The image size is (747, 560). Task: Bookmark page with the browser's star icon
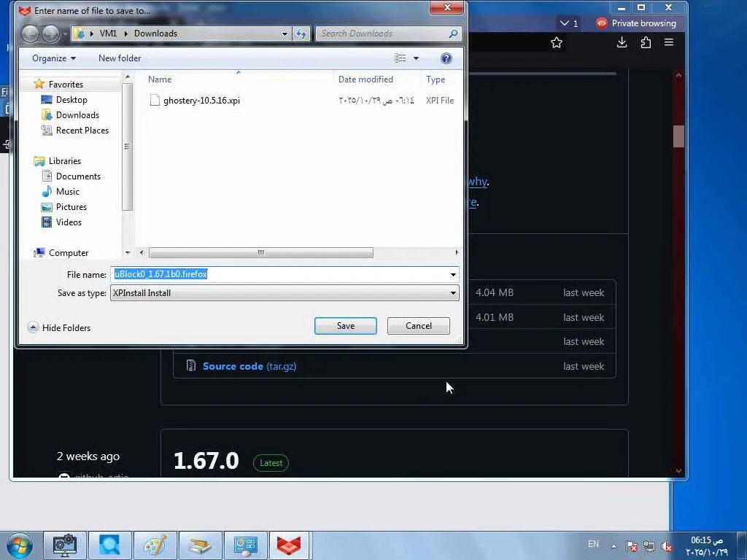tap(557, 43)
